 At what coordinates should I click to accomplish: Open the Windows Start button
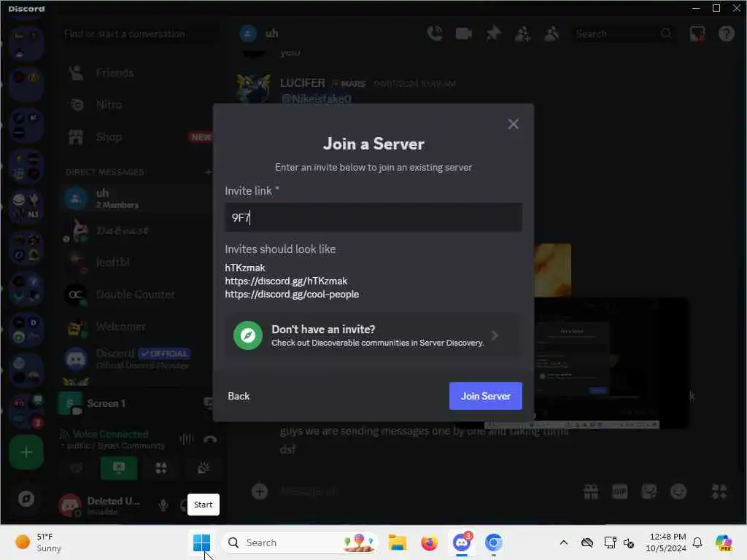click(x=201, y=542)
